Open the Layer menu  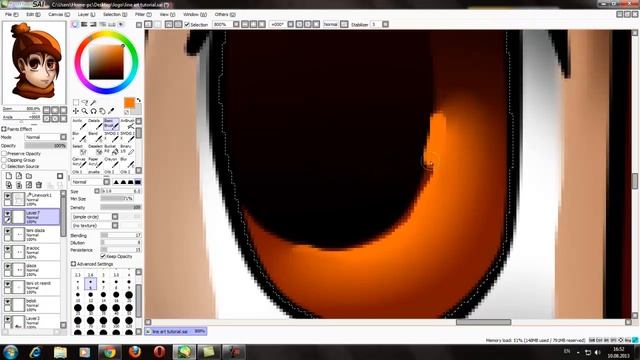[x=87, y=14]
